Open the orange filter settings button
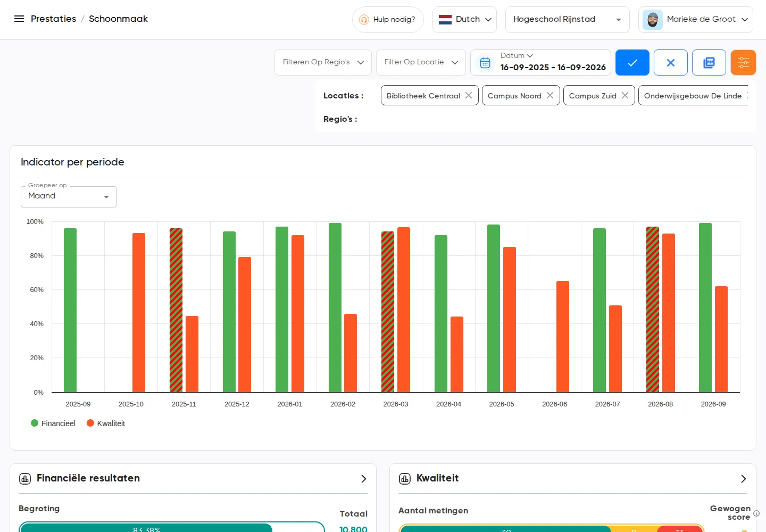The width and height of the screenshot is (766, 532). (x=744, y=63)
